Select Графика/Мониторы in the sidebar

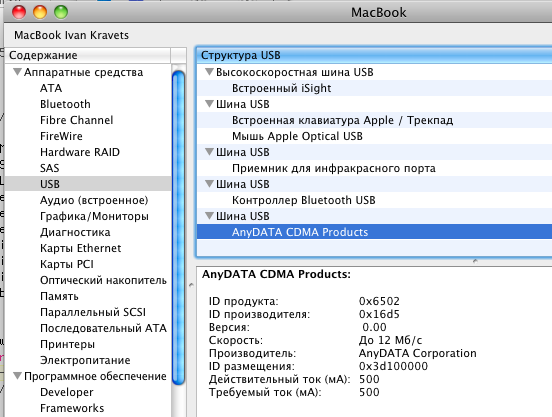pyautogui.click(x=94, y=216)
